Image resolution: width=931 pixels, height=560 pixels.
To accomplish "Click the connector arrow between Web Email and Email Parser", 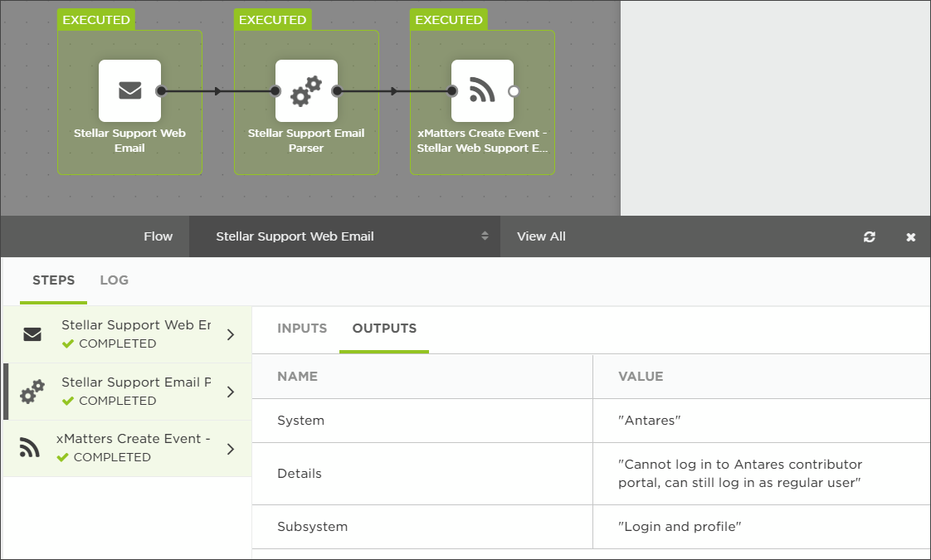I will [x=218, y=91].
